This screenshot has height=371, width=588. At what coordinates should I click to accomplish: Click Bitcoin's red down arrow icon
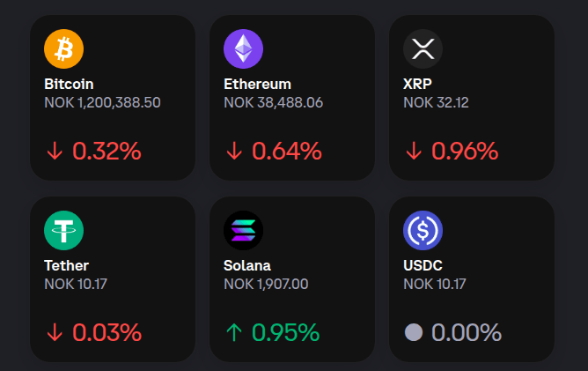pyautogui.click(x=55, y=151)
